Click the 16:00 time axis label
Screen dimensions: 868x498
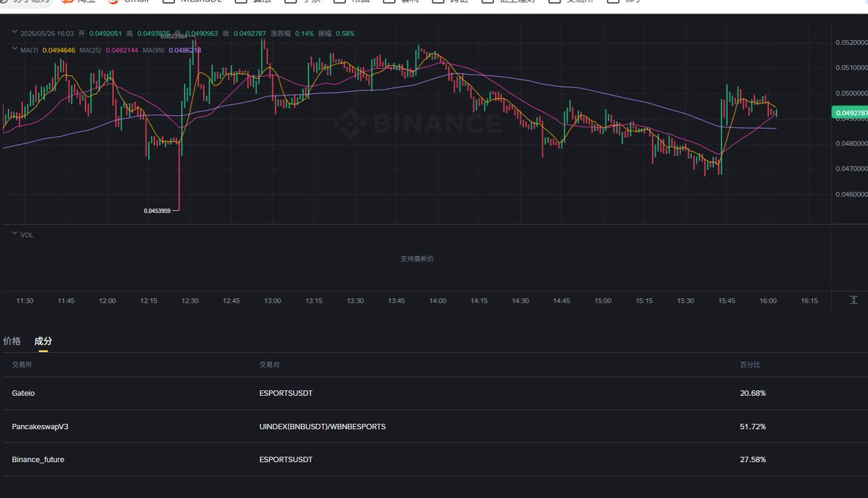(767, 300)
